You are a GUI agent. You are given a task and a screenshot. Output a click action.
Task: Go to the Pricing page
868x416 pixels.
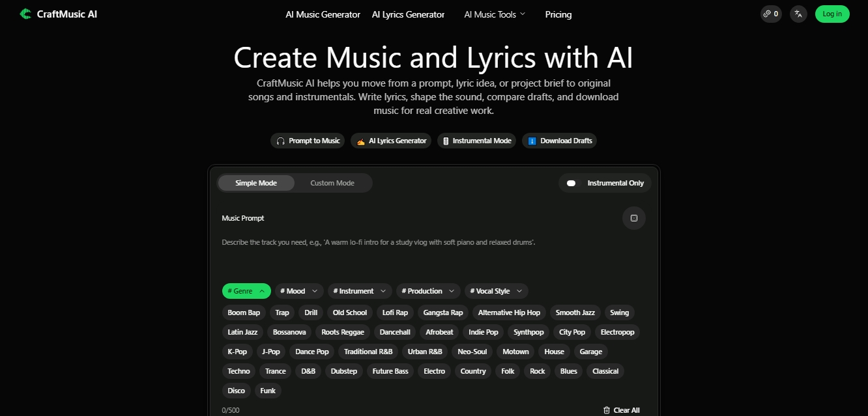[558, 14]
